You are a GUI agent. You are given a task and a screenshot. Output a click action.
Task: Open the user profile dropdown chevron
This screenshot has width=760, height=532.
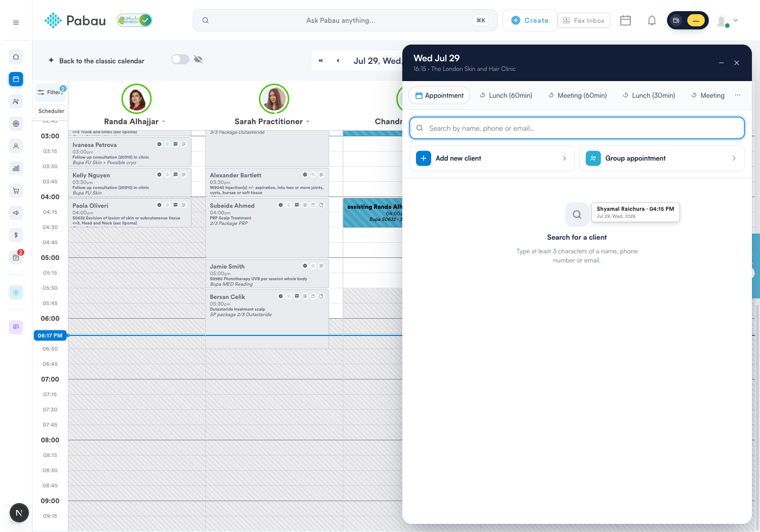point(736,20)
